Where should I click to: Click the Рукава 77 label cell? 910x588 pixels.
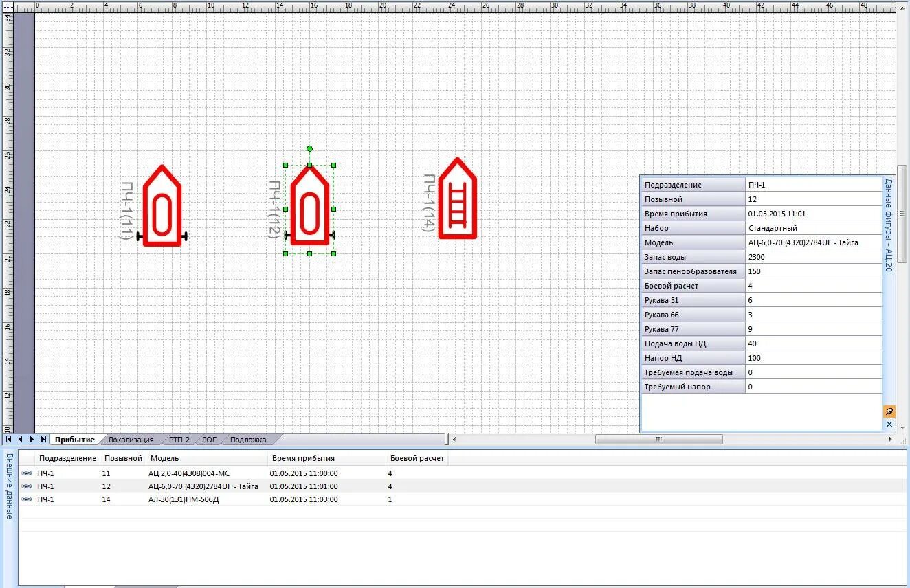[693, 329]
